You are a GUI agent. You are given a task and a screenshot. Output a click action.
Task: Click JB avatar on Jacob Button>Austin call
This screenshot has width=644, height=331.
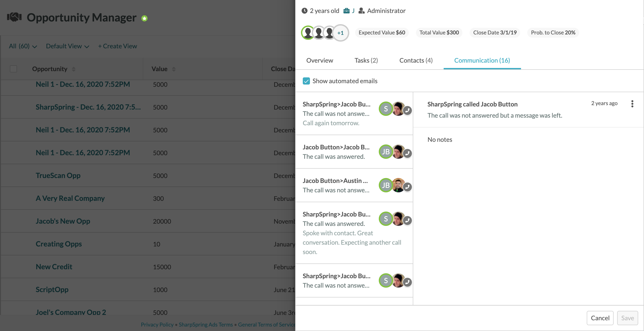tap(386, 185)
